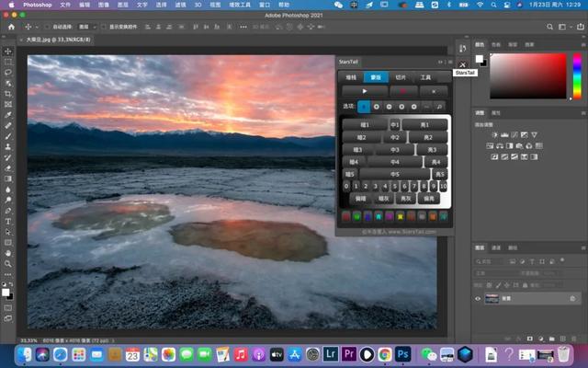
Task: Switch to the 通道 tab
Action: coord(496,247)
